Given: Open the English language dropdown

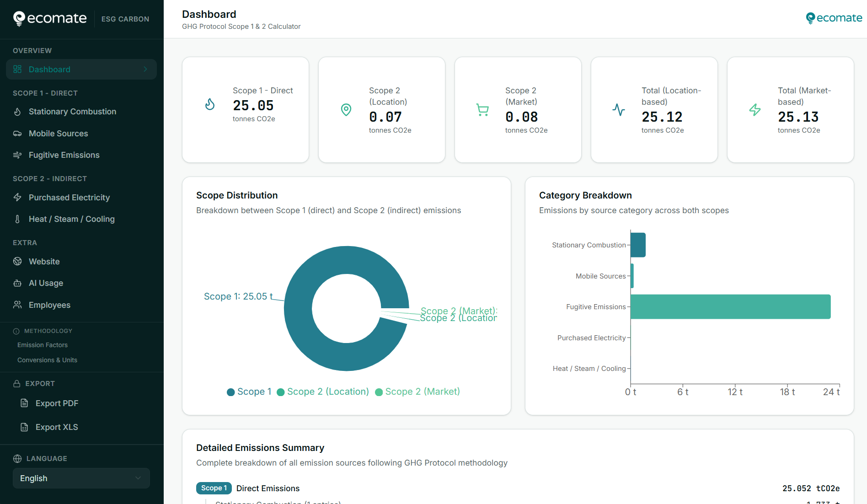Looking at the screenshot, I should point(81,478).
